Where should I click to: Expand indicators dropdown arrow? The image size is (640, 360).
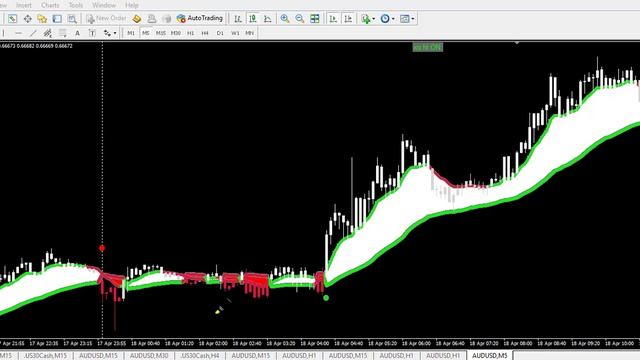click(x=373, y=19)
